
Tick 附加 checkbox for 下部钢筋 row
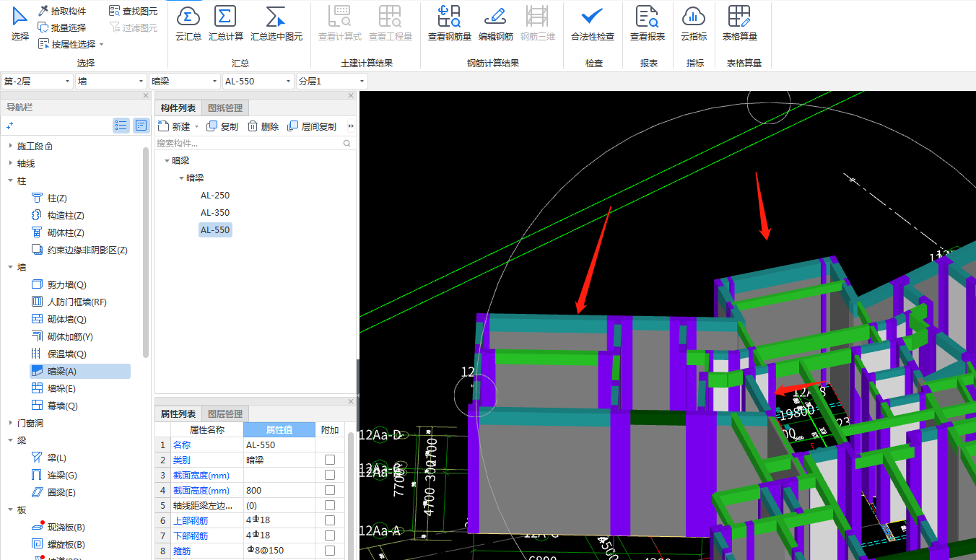tap(330, 535)
